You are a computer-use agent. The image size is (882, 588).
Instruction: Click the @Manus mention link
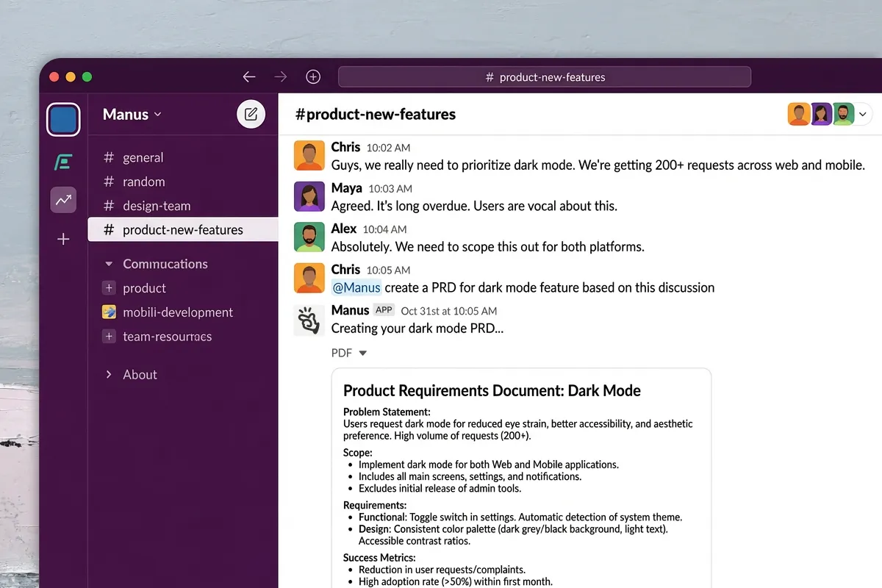point(356,287)
